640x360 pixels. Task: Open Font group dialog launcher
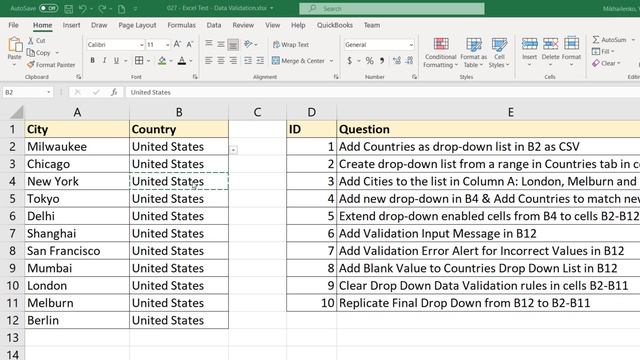tap(195, 77)
